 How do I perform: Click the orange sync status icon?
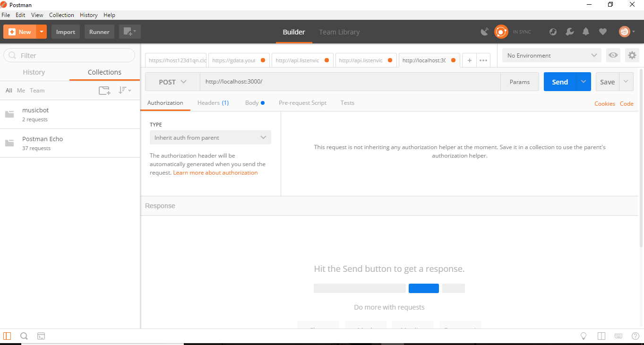(x=501, y=32)
